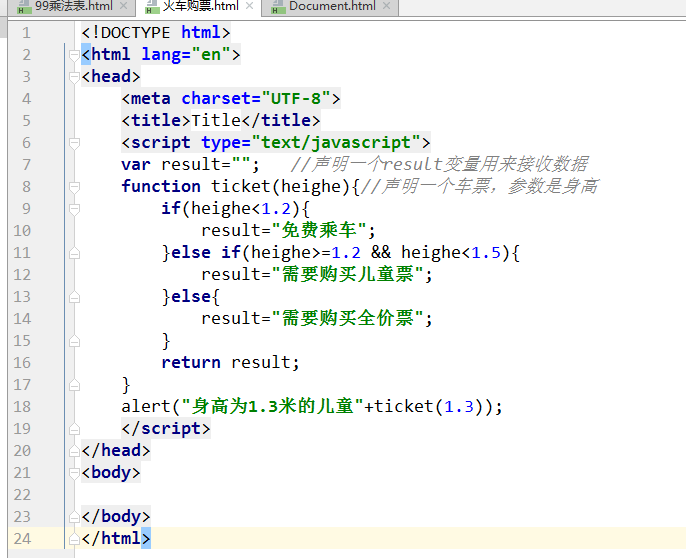The image size is (686, 558).
Task: Toggle the head fold end on line 20
Action: click(74, 451)
